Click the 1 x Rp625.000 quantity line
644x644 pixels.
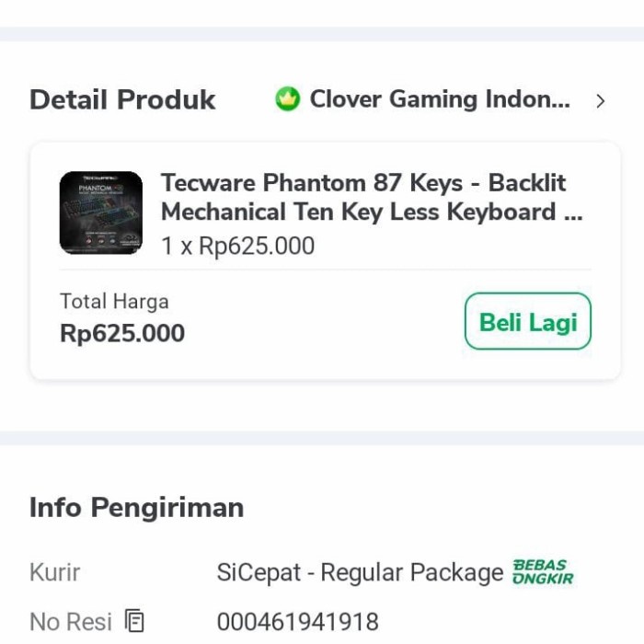point(237,246)
